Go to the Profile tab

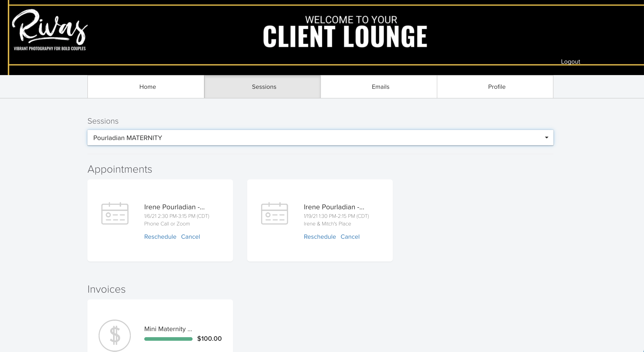497,87
